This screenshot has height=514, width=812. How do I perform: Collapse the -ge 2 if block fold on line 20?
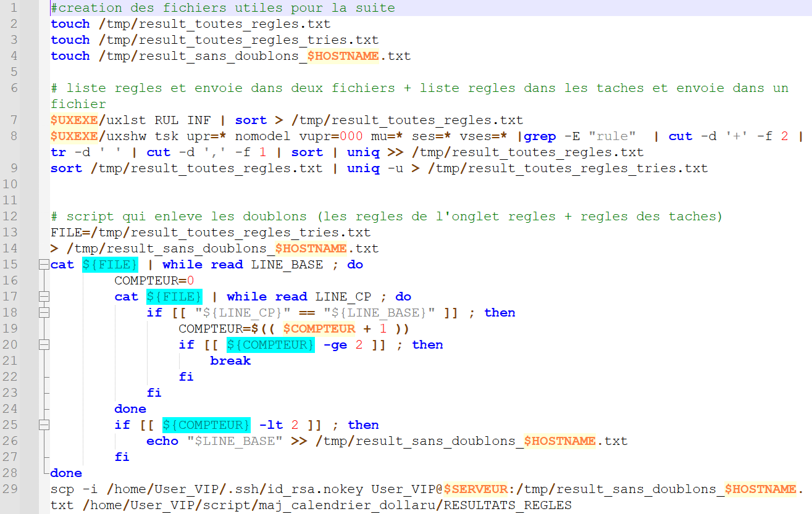[x=43, y=345]
